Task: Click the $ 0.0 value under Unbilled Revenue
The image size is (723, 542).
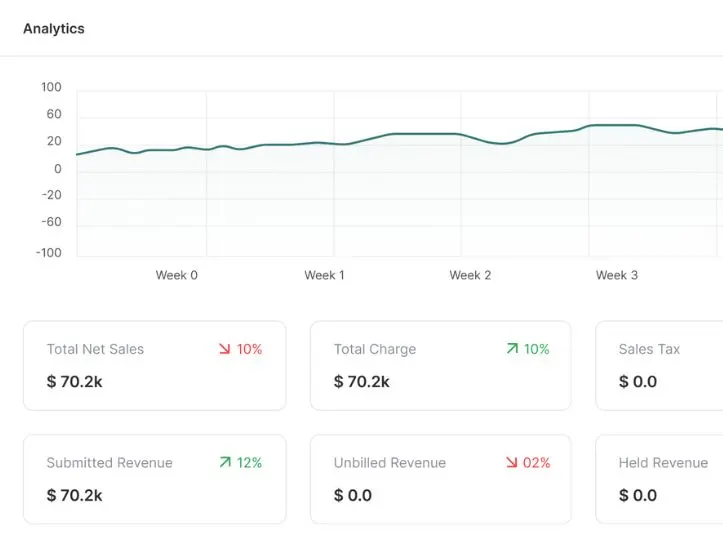Action: click(x=353, y=495)
